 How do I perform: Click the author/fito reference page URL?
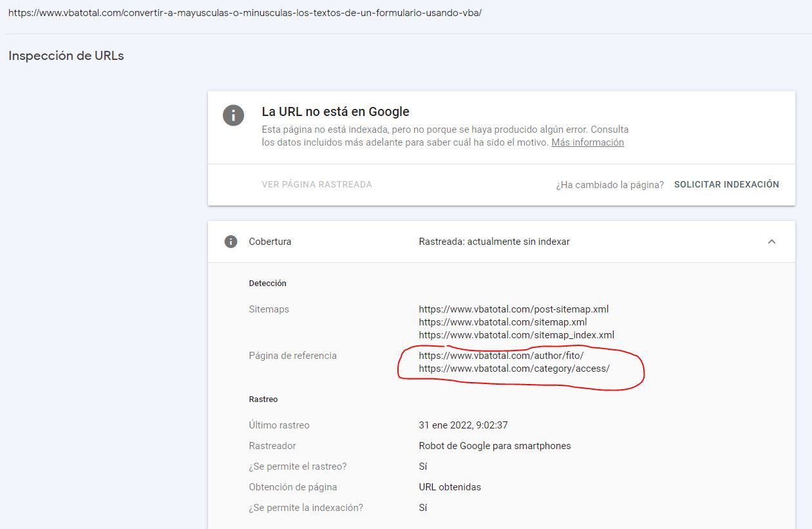tap(501, 356)
